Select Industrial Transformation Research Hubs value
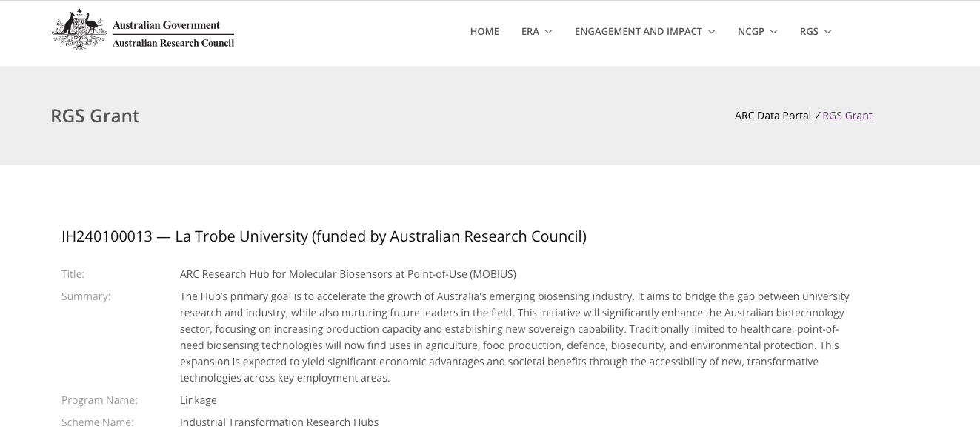Viewport: 980px width, 435px height. click(x=279, y=422)
